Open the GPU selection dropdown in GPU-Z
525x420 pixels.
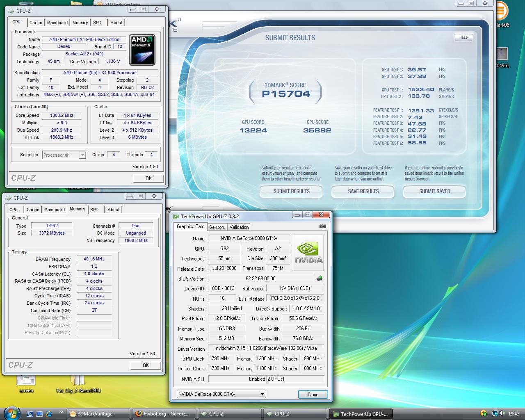(221, 394)
